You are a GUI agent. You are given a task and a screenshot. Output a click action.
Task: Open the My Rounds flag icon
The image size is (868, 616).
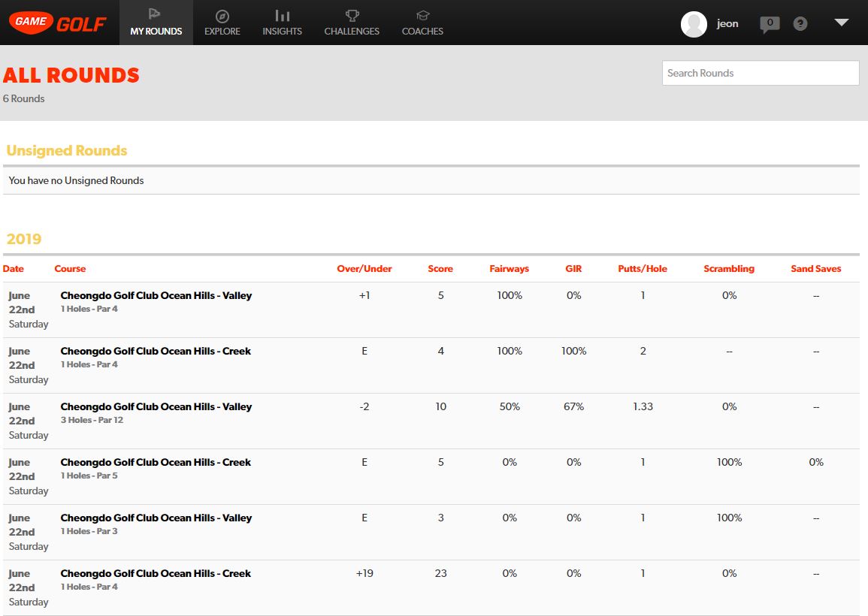[x=156, y=16]
